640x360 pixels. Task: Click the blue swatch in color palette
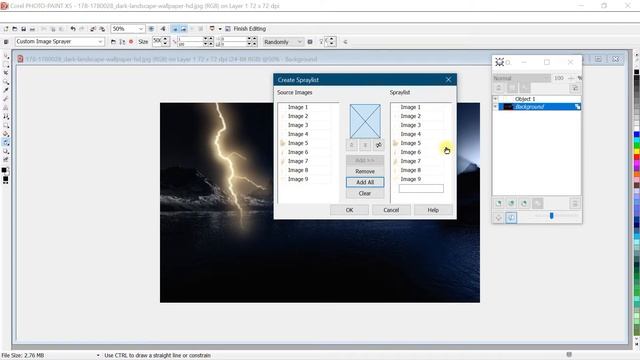pyautogui.click(x=636, y=134)
